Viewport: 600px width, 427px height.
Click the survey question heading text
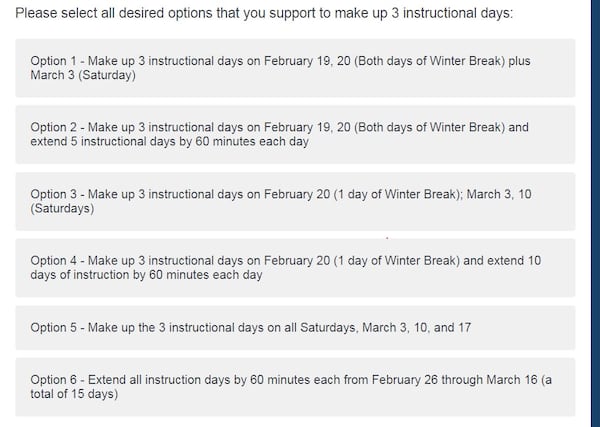click(264, 13)
